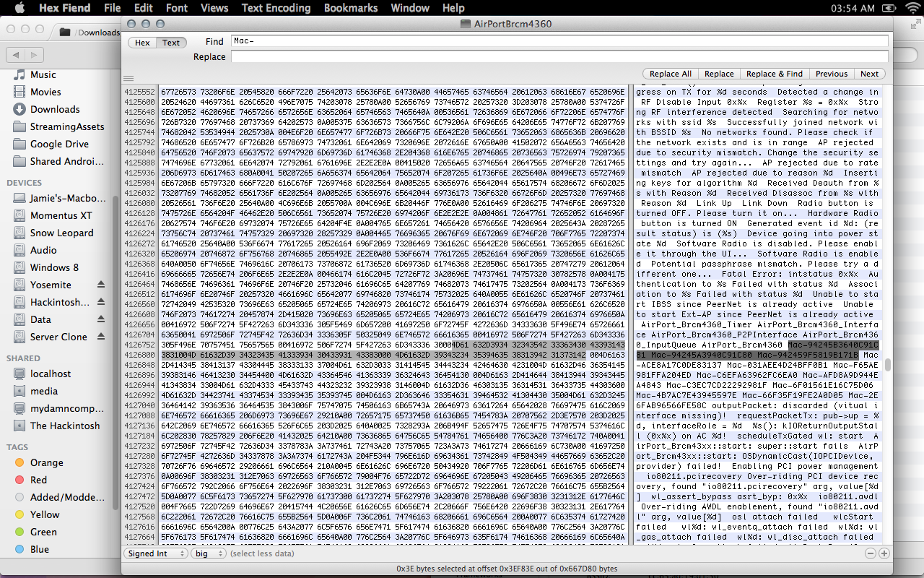Select the Green tag in Finder
Image resolution: width=924 pixels, height=578 pixels.
(43, 532)
